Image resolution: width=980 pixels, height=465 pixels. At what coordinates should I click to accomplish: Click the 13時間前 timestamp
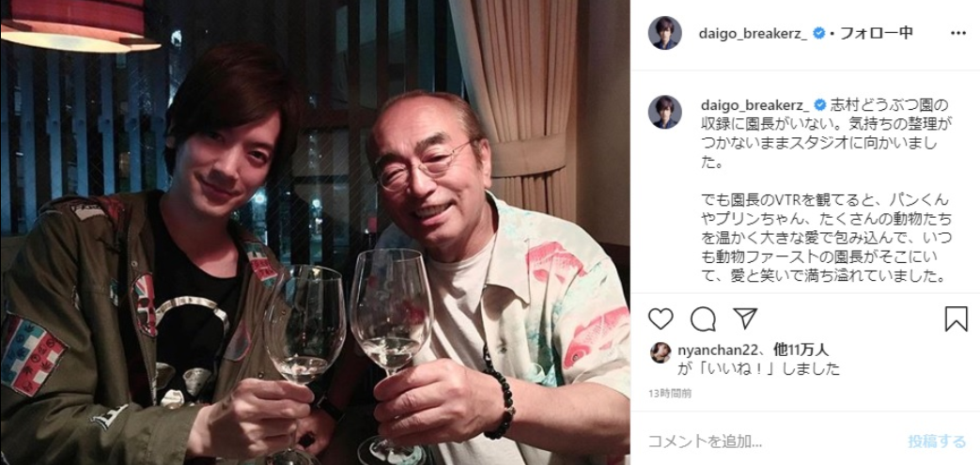(x=670, y=394)
